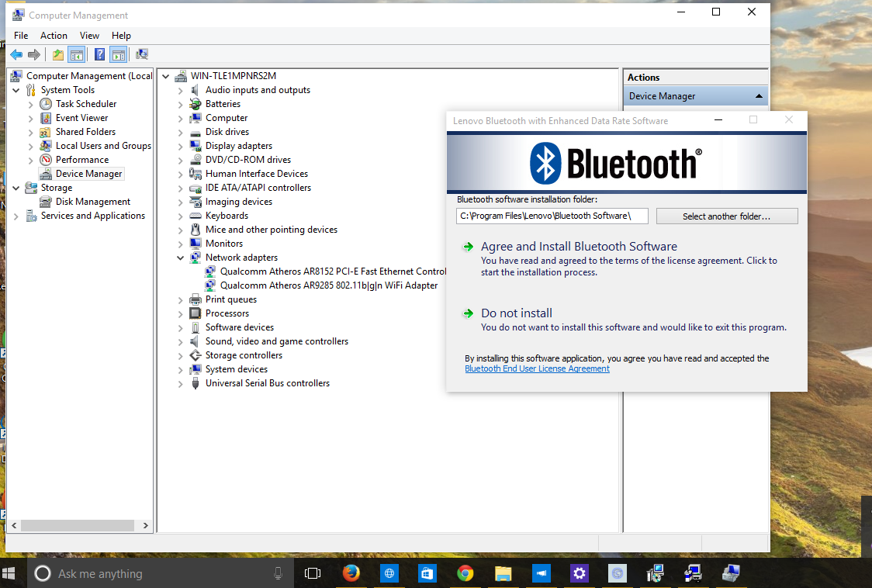Open the View menu
The image size is (872, 588).
point(89,36)
